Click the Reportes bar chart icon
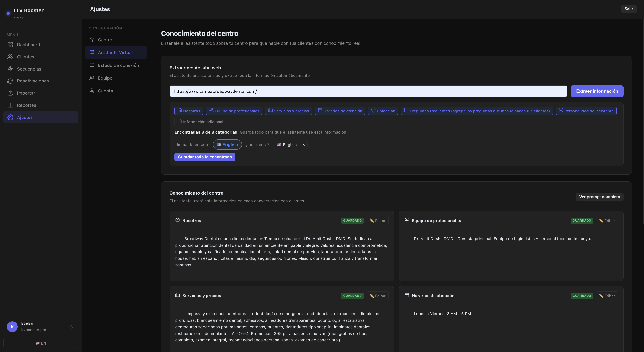 [x=10, y=105]
